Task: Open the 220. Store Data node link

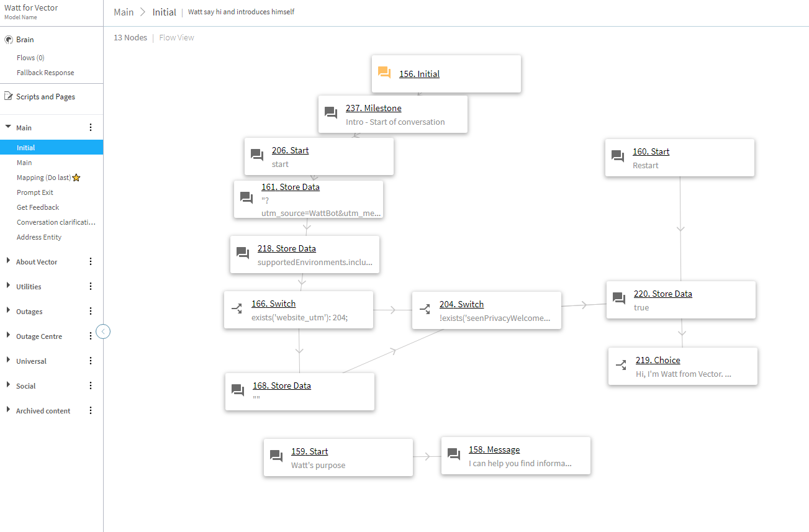Action: (663, 294)
